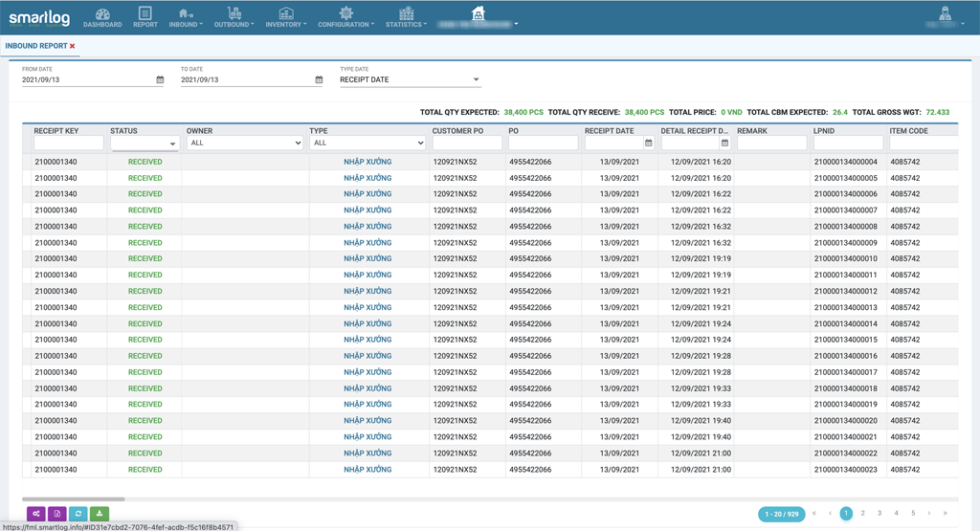This screenshot has width=980, height=531.
Task: Open the Dashboard page from navbar
Action: [x=102, y=17]
